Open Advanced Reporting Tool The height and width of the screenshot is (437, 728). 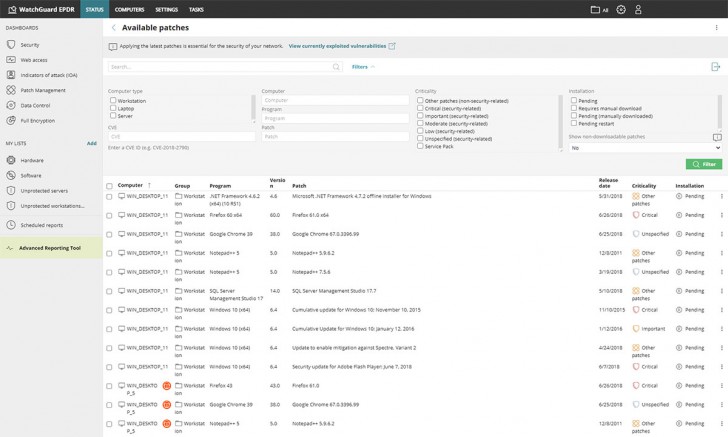[x=51, y=248]
